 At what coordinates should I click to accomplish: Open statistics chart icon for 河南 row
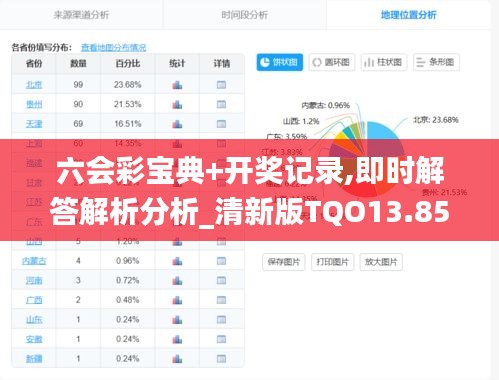tap(177, 281)
